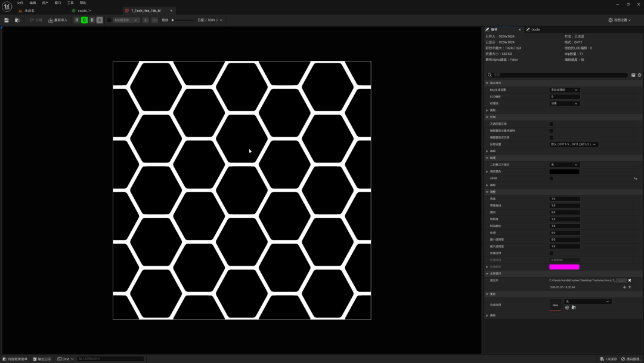Click the Details panel settings gear icon
The height and width of the screenshot is (363, 644).
[x=639, y=75]
